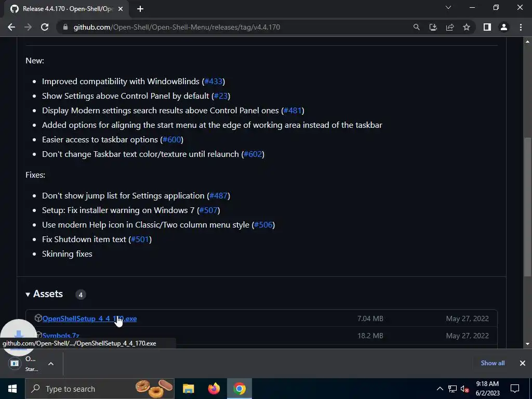Open issue link #506
This screenshot has width=532, height=399.
pos(263,225)
